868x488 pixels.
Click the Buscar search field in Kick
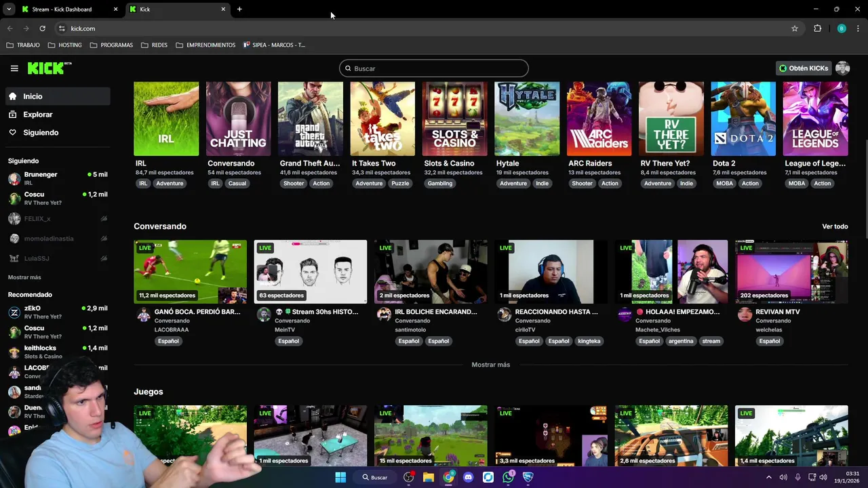point(434,68)
